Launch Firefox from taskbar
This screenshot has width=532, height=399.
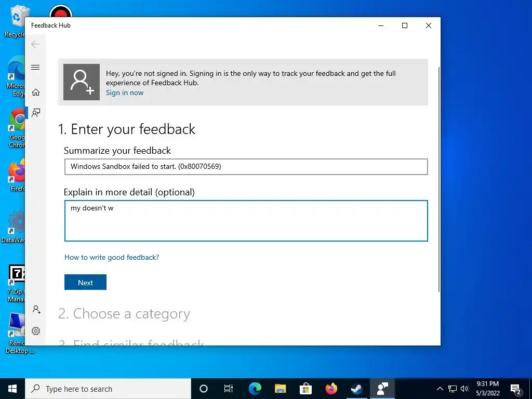[x=331, y=389]
